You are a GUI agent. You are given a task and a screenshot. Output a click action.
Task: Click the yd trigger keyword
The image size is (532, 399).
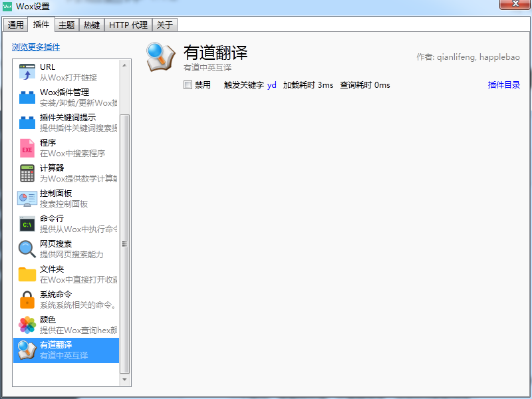pos(272,85)
